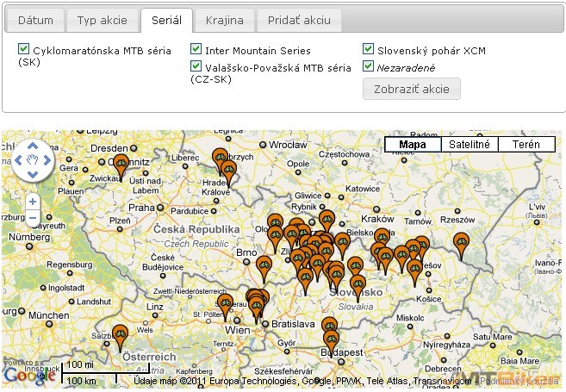The height and width of the screenshot is (392, 566).
Task: Uncheck the Nezaradené checkbox
Action: point(369,66)
